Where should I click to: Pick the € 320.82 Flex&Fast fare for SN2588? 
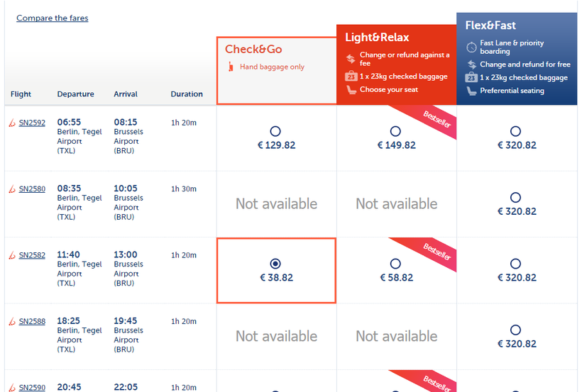click(x=516, y=330)
